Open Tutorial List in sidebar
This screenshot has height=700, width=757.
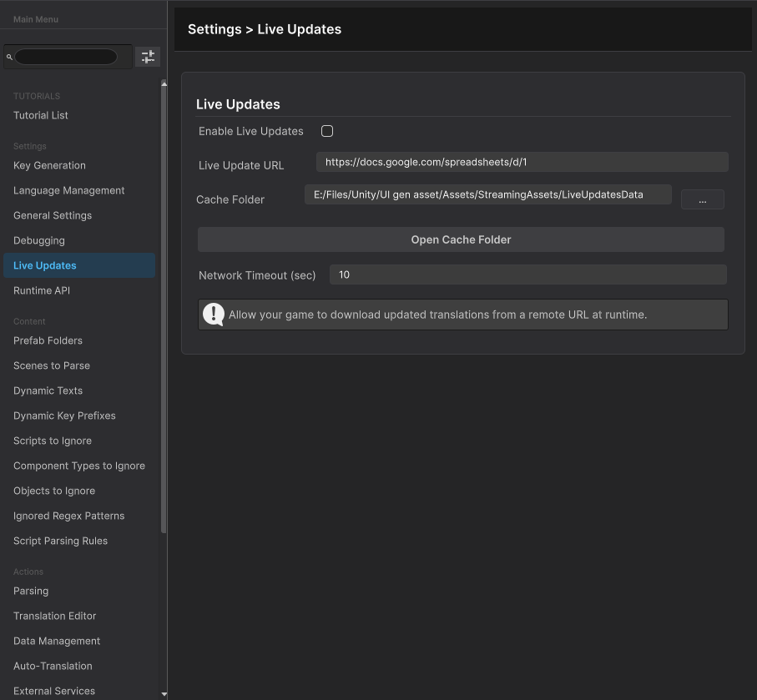tap(41, 115)
